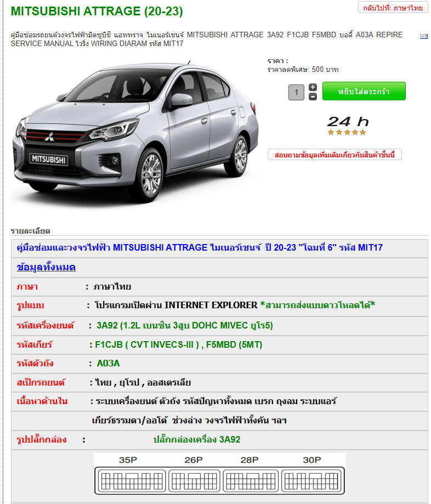This screenshot has width=431, height=504.
Task: Click the 35P connector diagram
Action: [132, 481]
